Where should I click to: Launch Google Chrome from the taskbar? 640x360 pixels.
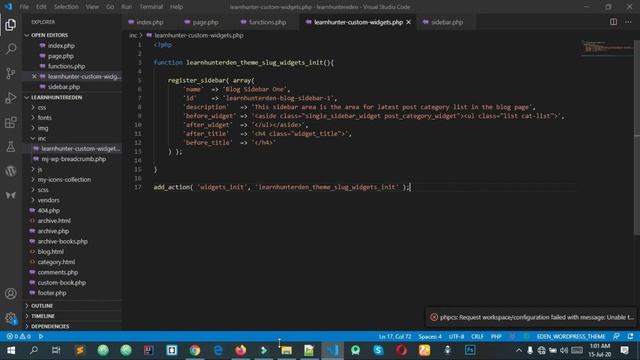[x=195, y=350]
